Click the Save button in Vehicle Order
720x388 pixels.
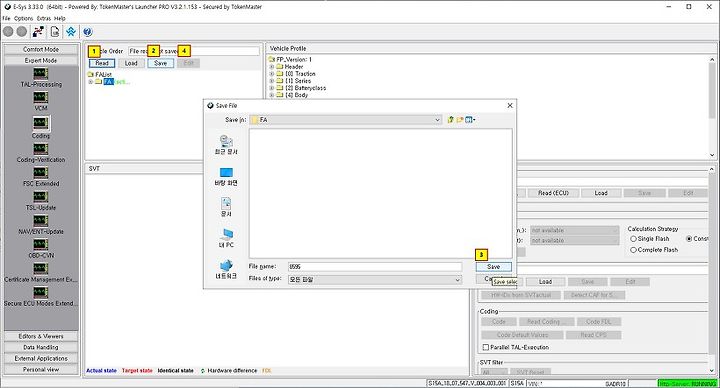click(x=161, y=63)
